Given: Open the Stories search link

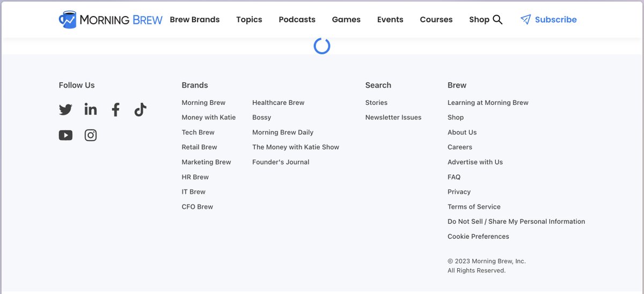Looking at the screenshot, I should (x=376, y=103).
